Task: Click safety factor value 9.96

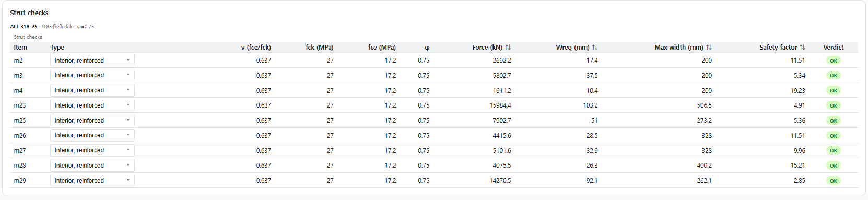Action: 800,151
